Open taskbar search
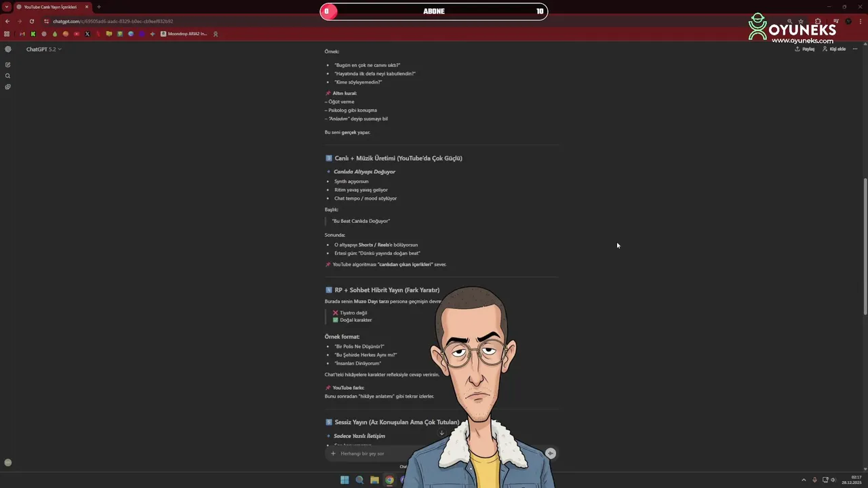This screenshot has height=488, width=868. click(x=359, y=480)
